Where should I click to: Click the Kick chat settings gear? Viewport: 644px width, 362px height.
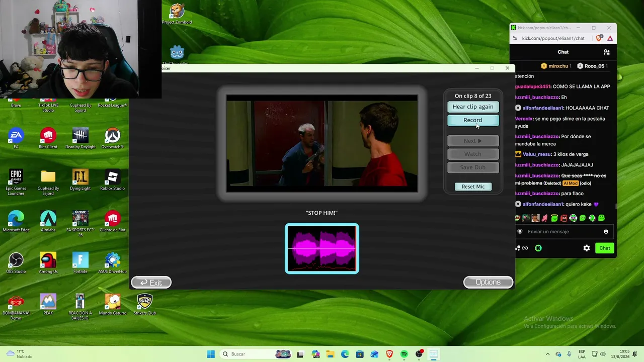pyautogui.click(x=586, y=248)
